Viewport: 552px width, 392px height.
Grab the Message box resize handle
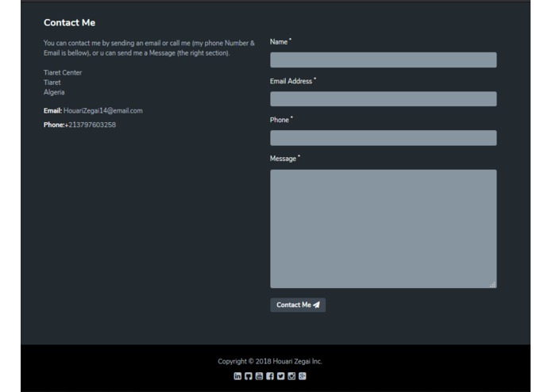coord(493,284)
